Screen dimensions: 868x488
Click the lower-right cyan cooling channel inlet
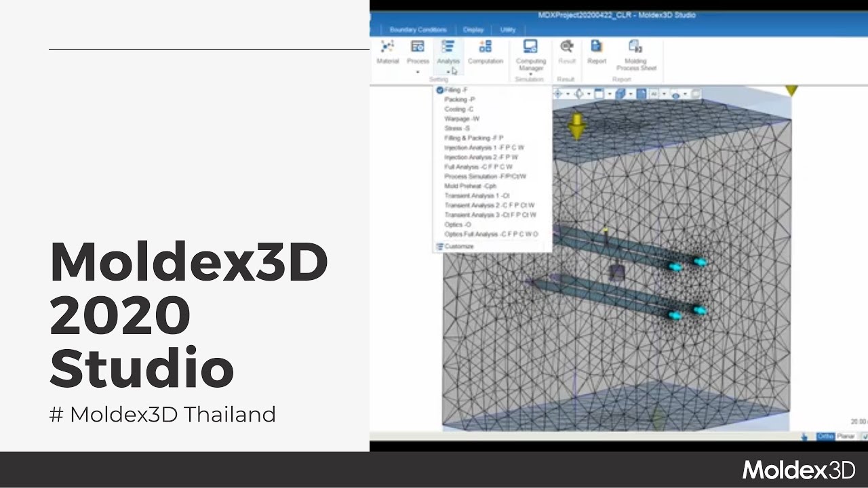pos(700,311)
